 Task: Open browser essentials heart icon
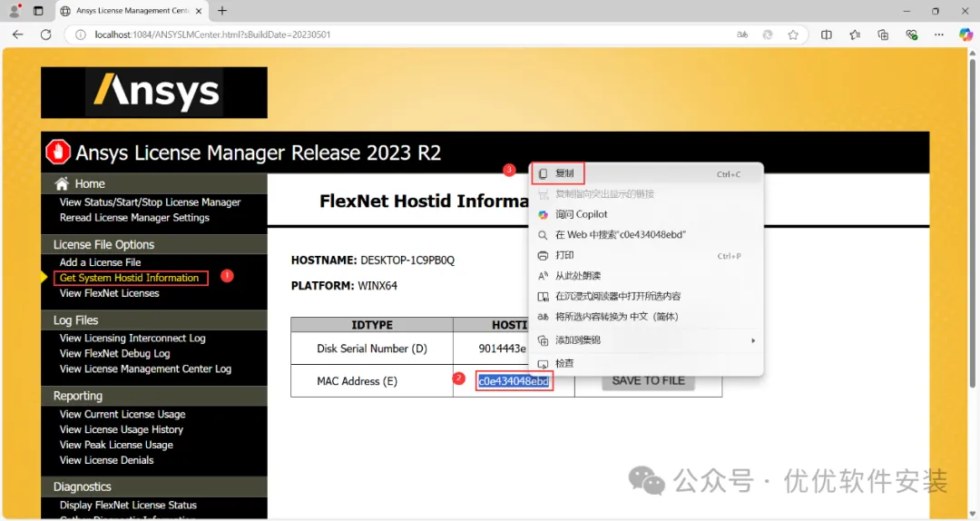coord(911,34)
